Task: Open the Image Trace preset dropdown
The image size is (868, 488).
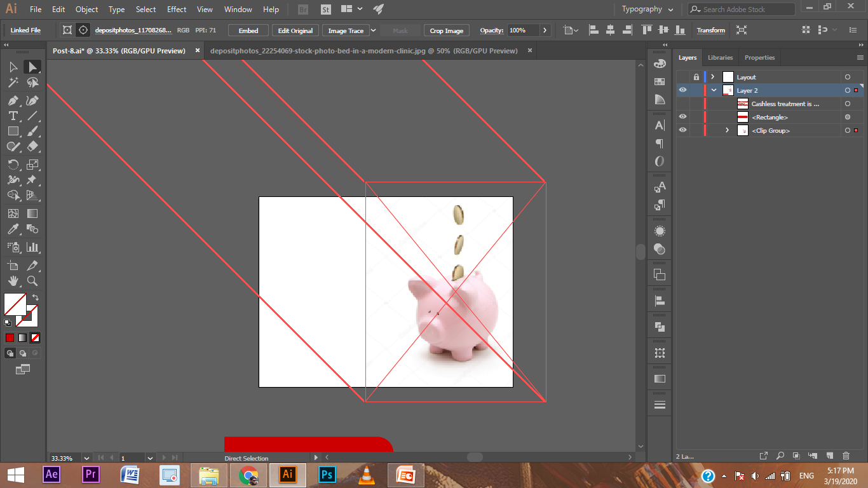Action: pos(373,30)
